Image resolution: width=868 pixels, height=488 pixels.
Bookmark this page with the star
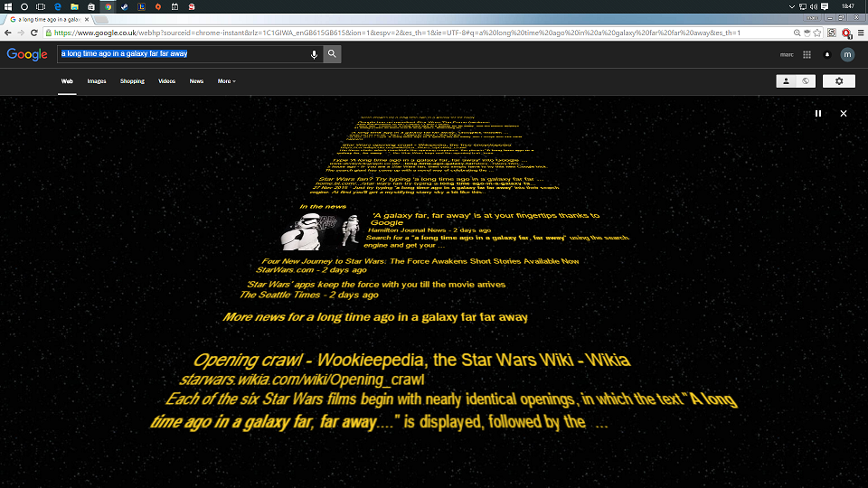817,33
